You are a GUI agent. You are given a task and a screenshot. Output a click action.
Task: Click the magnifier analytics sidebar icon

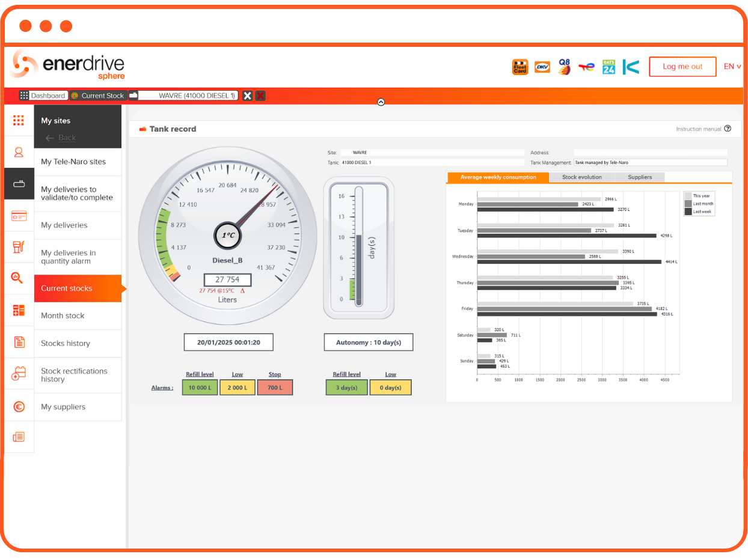pyautogui.click(x=19, y=278)
